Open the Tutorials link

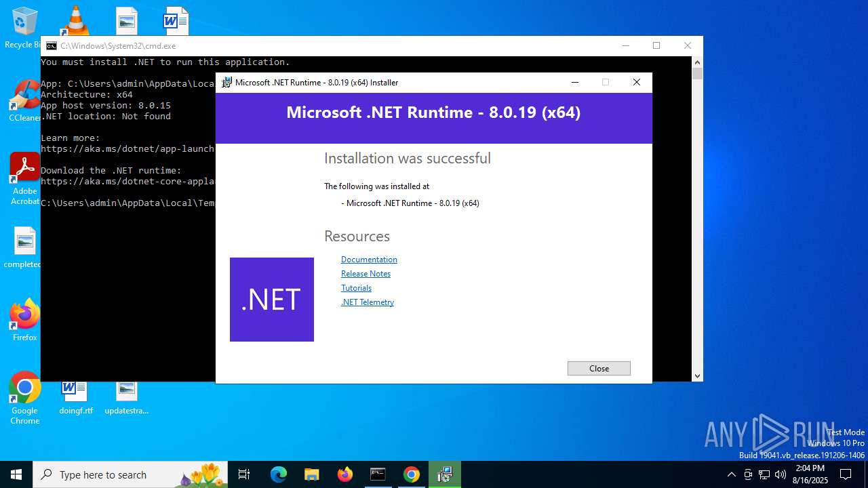356,288
